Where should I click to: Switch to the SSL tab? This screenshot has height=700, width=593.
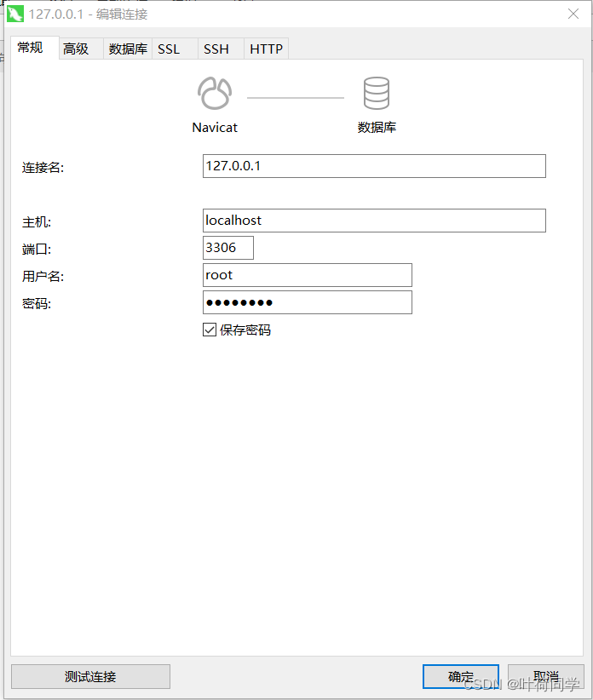(175, 49)
